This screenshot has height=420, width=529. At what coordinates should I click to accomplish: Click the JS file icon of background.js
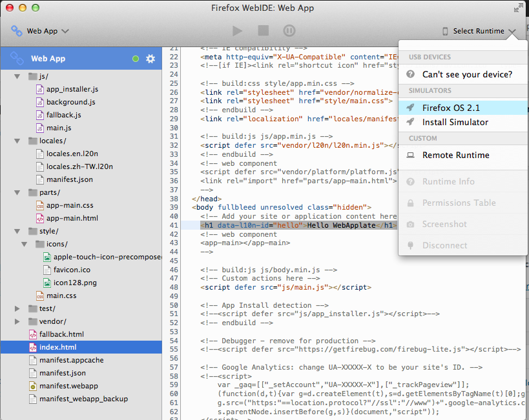[x=40, y=102]
